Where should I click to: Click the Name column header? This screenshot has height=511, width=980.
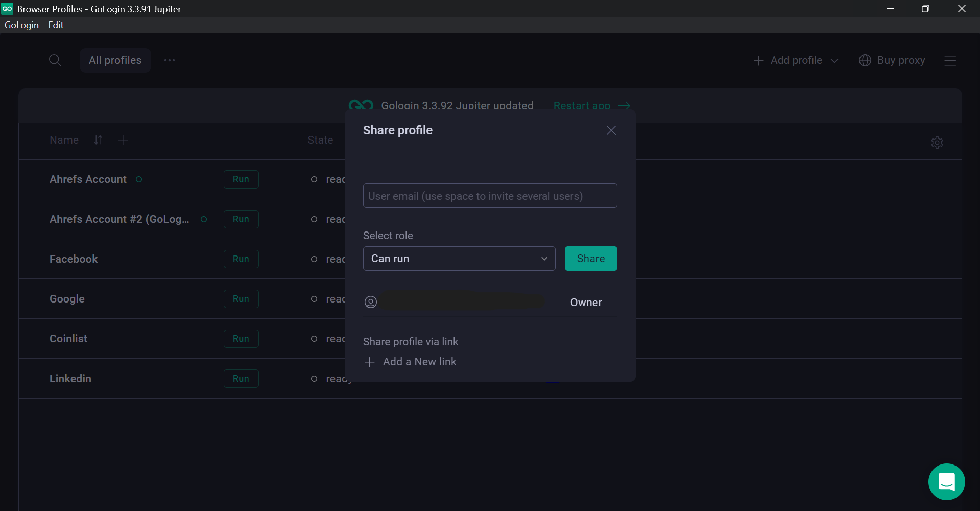point(64,140)
